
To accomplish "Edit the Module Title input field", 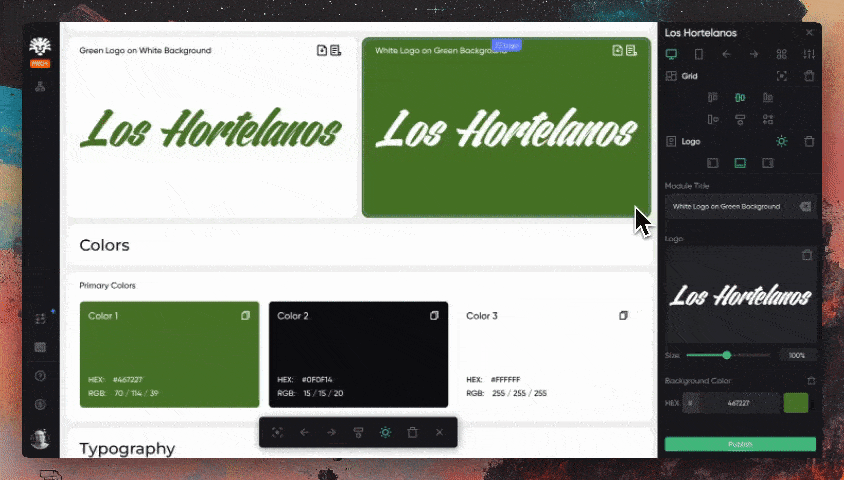I will click(728, 206).
